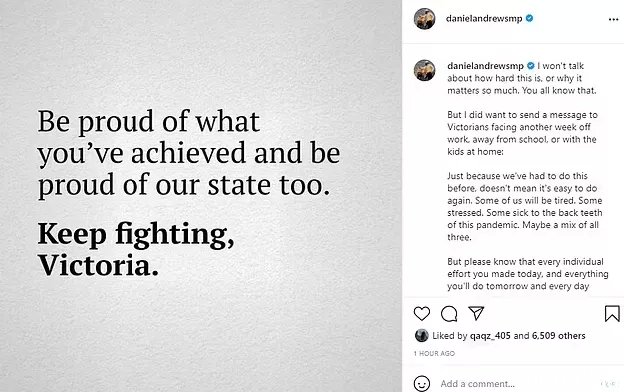
Task: Open comments via speech bubble icon
Action: pyautogui.click(x=449, y=314)
